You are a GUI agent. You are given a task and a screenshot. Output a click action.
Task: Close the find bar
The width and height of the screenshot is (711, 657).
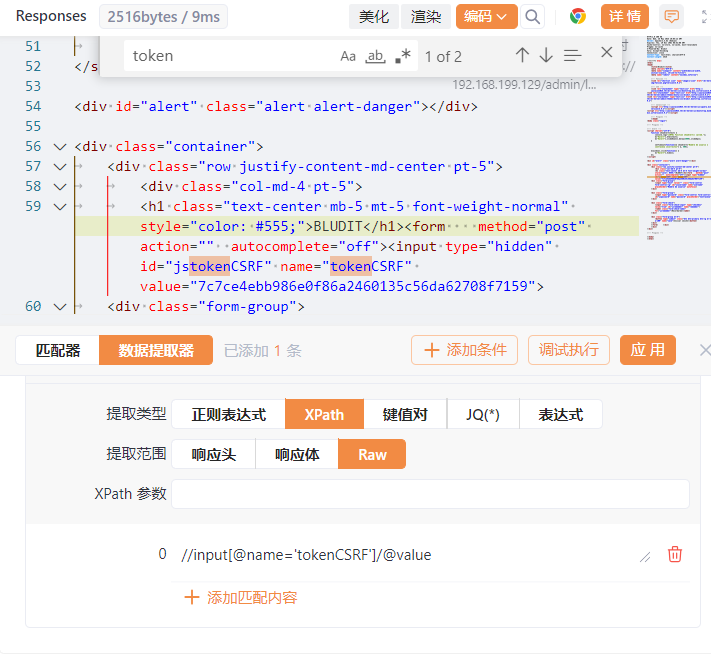(607, 52)
